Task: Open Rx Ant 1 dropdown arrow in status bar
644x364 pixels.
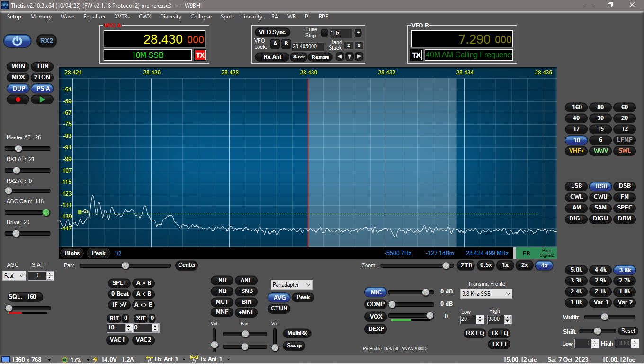Action: click(x=184, y=360)
